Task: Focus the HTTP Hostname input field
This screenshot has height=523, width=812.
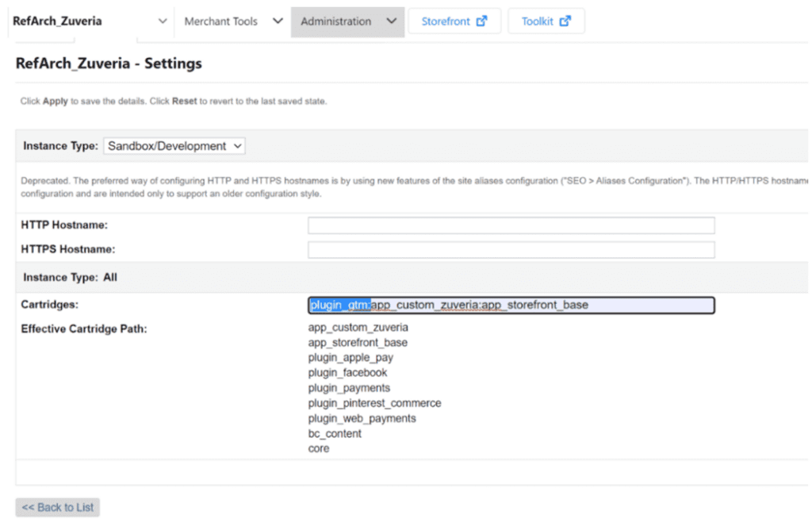Action: pos(511,225)
